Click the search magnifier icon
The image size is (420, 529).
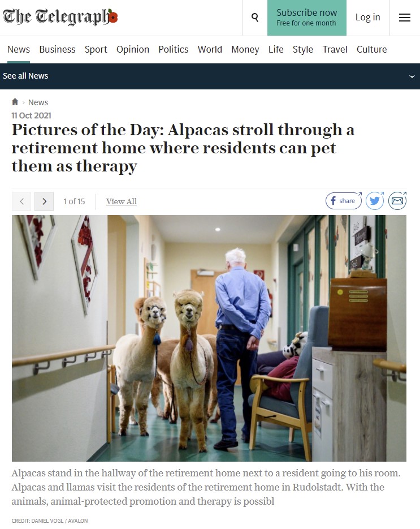point(255,17)
